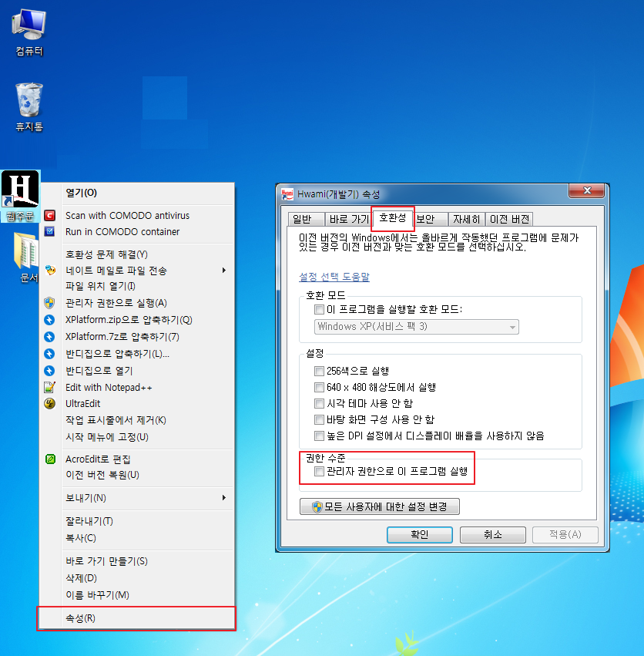This screenshot has height=656, width=644.
Task: Click the 네이트 메일로 파일 전송 paper-plane icon
Action: [x=49, y=270]
